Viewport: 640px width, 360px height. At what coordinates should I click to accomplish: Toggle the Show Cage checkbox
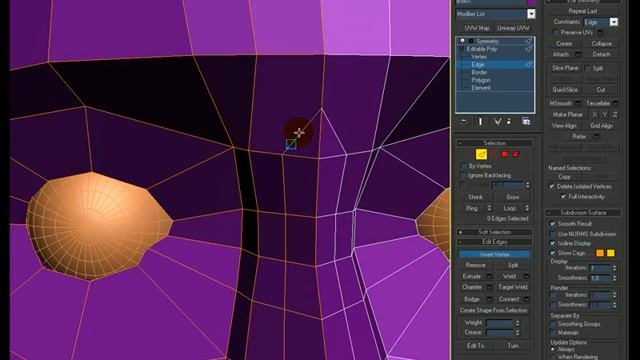[553, 253]
